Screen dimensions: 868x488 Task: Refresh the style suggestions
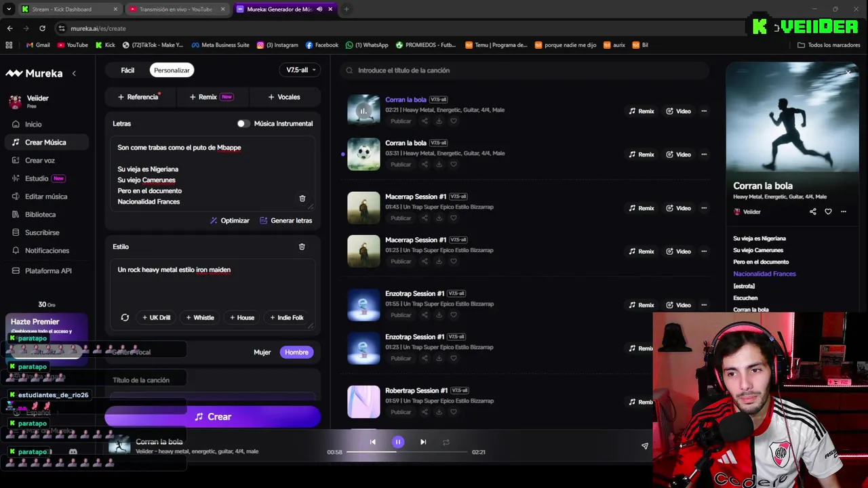(x=125, y=317)
